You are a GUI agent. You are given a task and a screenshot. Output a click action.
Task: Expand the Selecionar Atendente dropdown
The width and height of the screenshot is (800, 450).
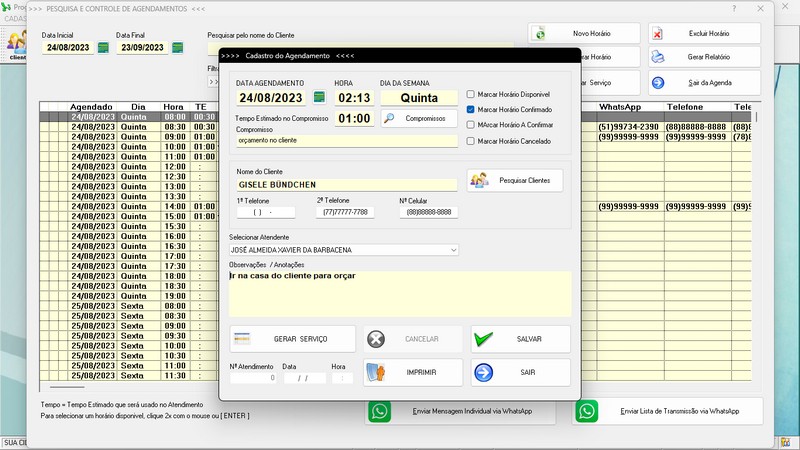click(x=453, y=250)
